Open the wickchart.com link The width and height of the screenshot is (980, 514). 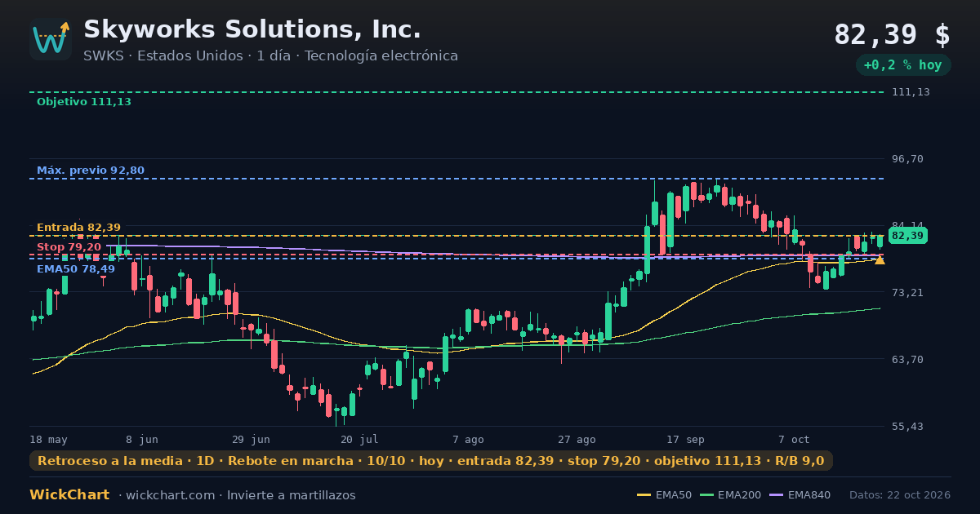tap(171, 495)
